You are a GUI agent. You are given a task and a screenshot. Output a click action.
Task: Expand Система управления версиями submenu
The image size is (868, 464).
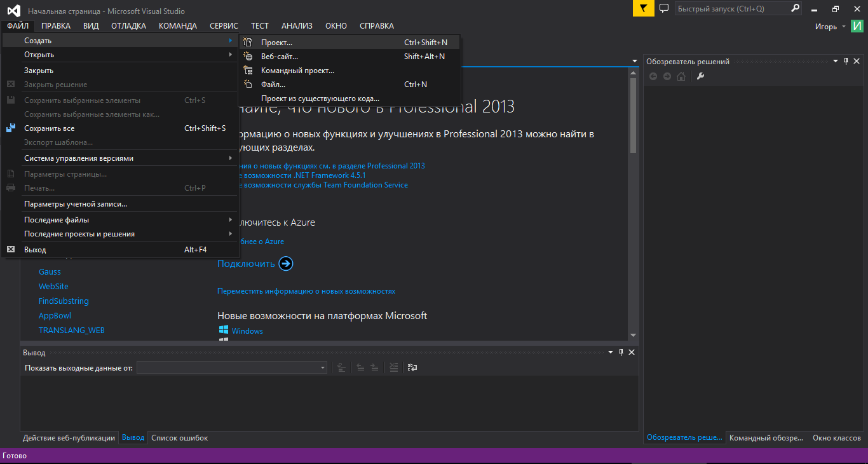point(231,158)
